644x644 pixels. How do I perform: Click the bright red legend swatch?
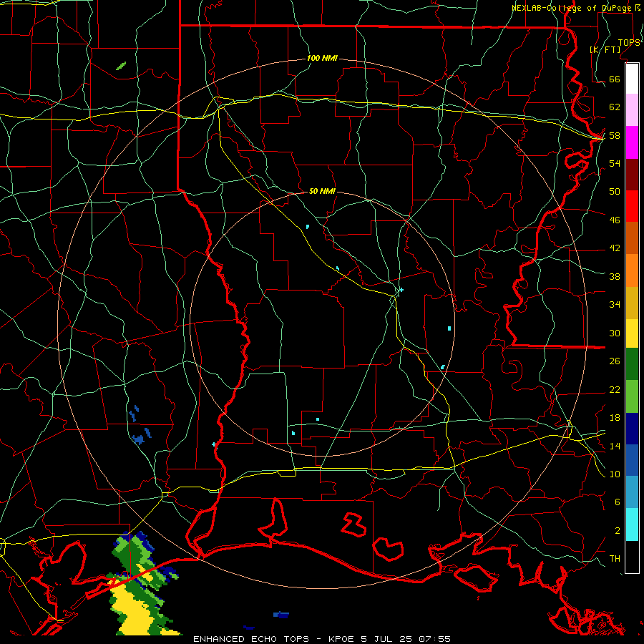click(x=632, y=206)
